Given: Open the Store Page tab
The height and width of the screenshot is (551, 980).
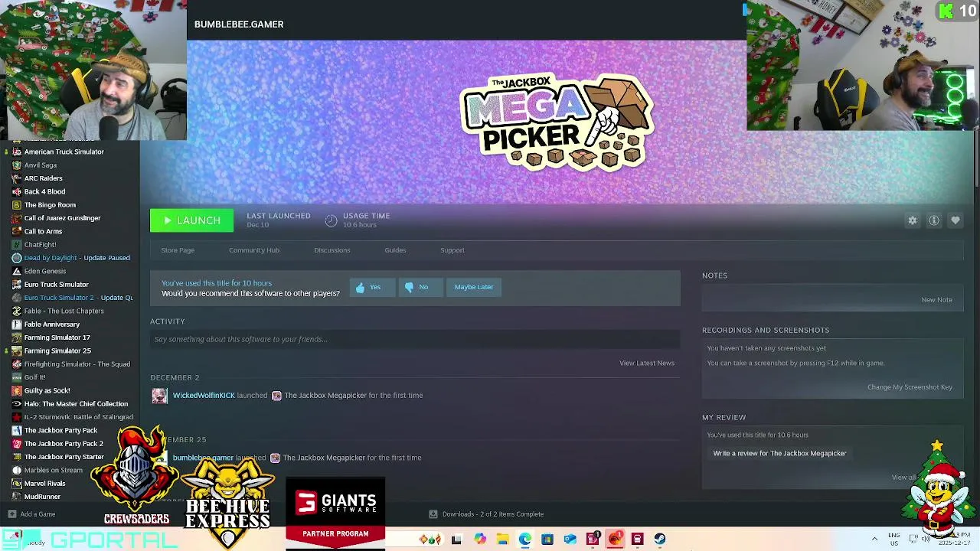Looking at the screenshot, I should (178, 250).
